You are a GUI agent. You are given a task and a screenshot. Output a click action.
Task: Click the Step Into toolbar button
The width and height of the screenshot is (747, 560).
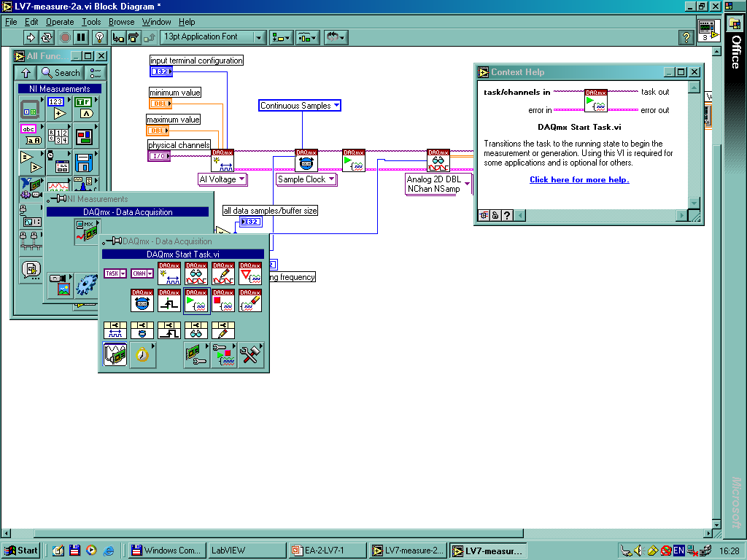(x=118, y=37)
